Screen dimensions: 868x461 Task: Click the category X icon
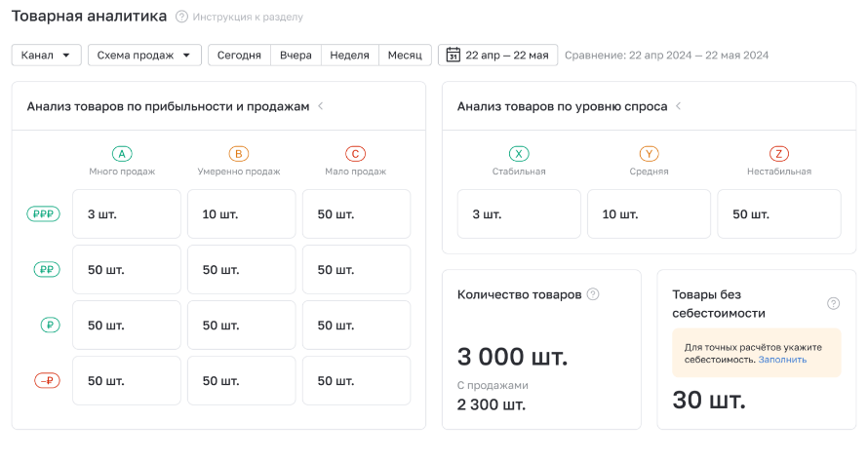click(519, 154)
